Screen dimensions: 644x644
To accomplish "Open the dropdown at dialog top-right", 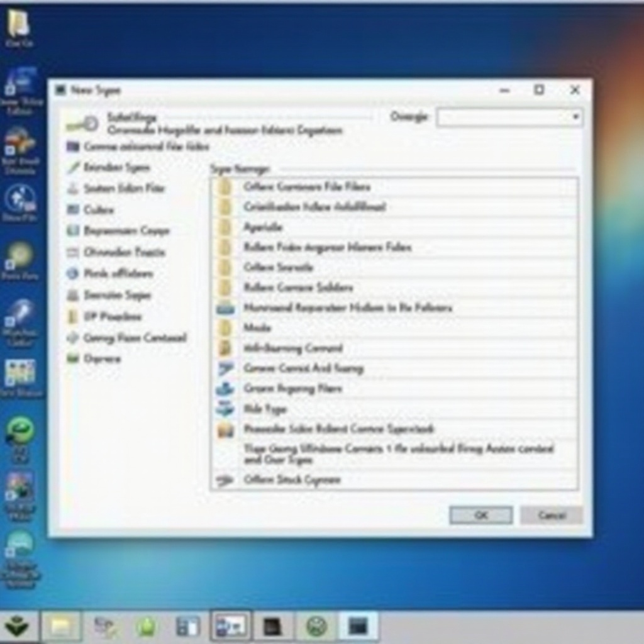I will point(508,117).
